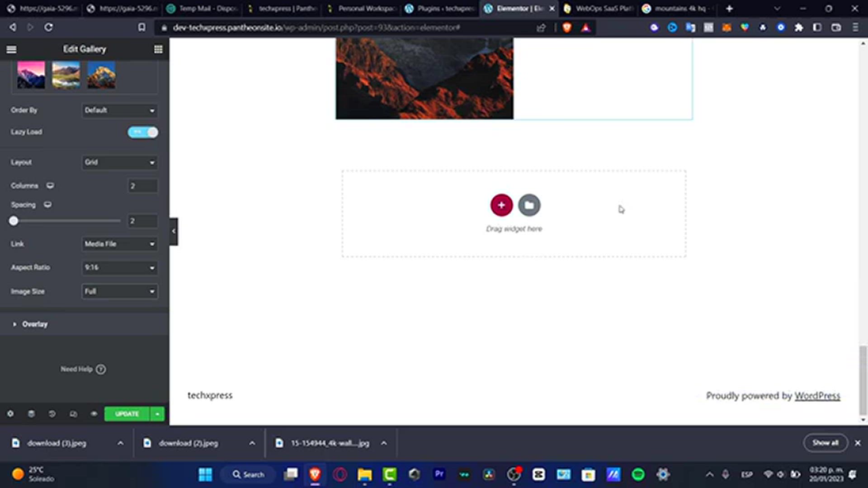Open save options arrow beside Update
This screenshot has width=868, height=488.
tap(157, 414)
